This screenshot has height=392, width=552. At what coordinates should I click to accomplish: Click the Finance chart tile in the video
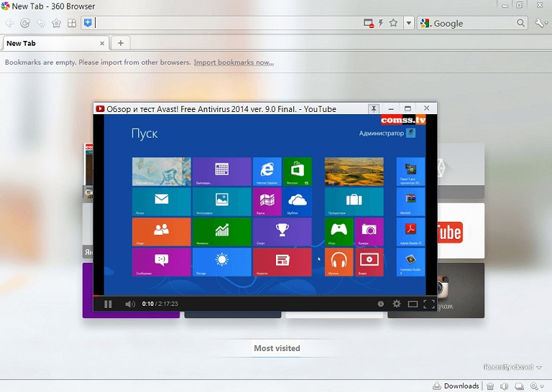pos(222,232)
